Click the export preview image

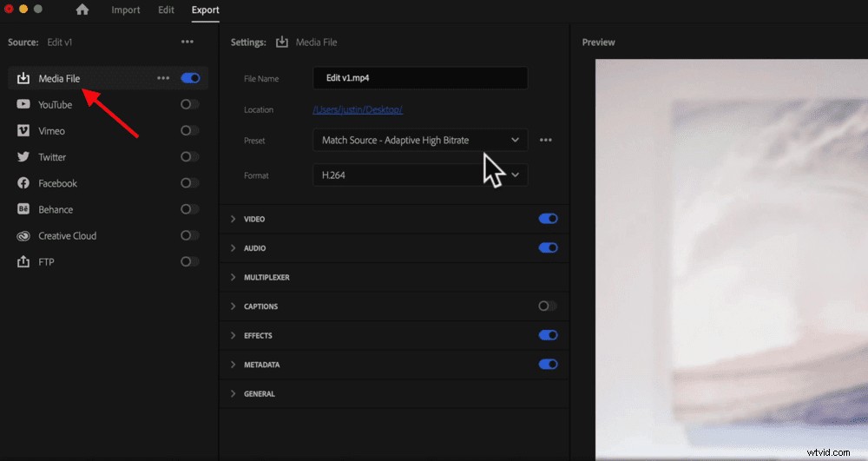click(x=731, y=259)
